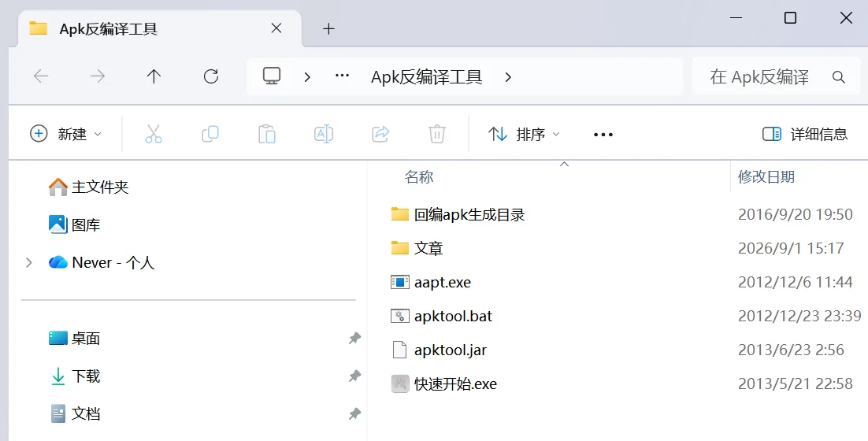
Task: Click the Delete trash icon
Action: [437, 134]
